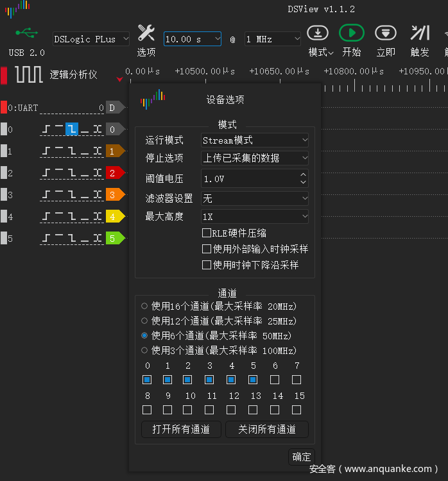Click the 开始 start capture button

click(x=351, y=33)
